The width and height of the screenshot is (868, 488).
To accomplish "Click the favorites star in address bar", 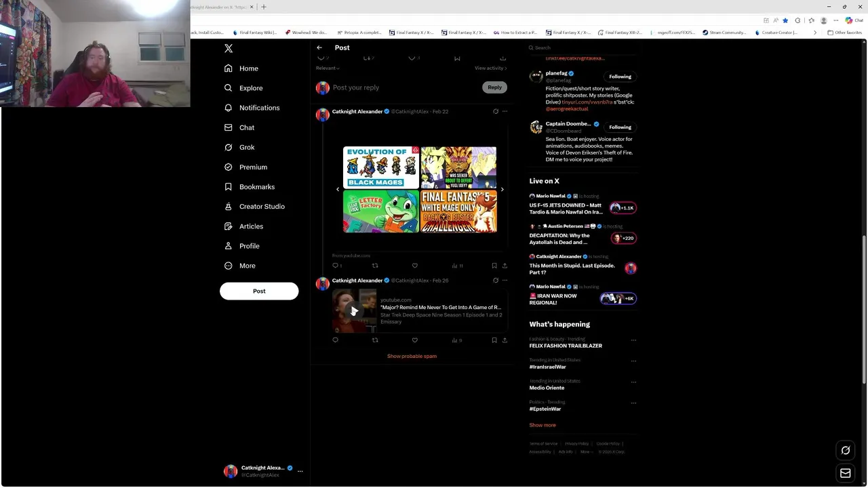I will coord(785,20).
